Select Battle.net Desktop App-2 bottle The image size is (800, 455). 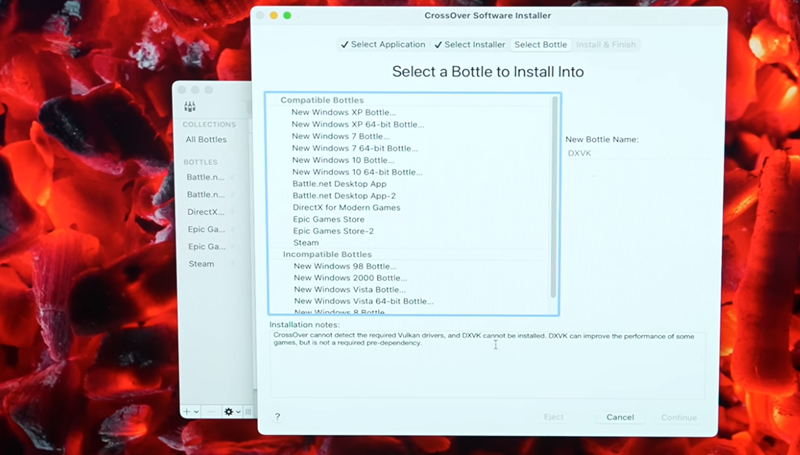coord(344,195)
